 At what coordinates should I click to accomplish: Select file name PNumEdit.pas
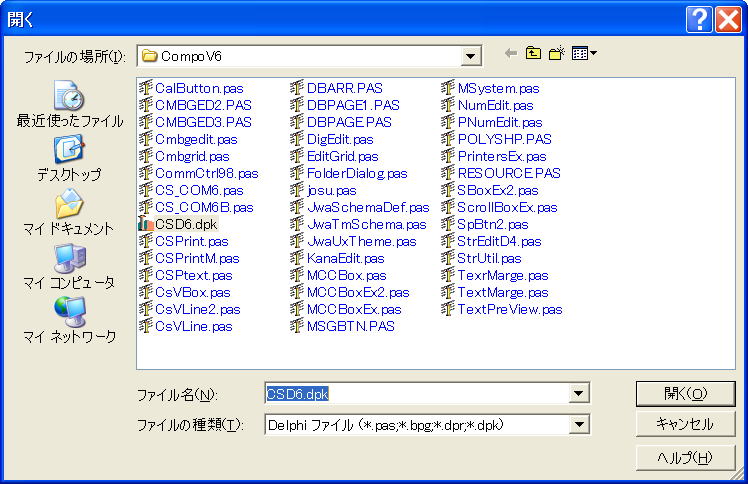pyautogui.click(x=500, y=122)
